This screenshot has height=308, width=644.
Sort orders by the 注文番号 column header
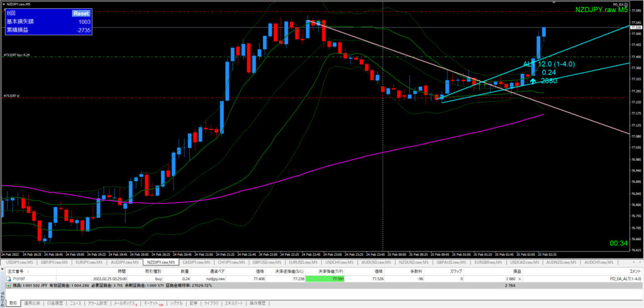point(15,272)
